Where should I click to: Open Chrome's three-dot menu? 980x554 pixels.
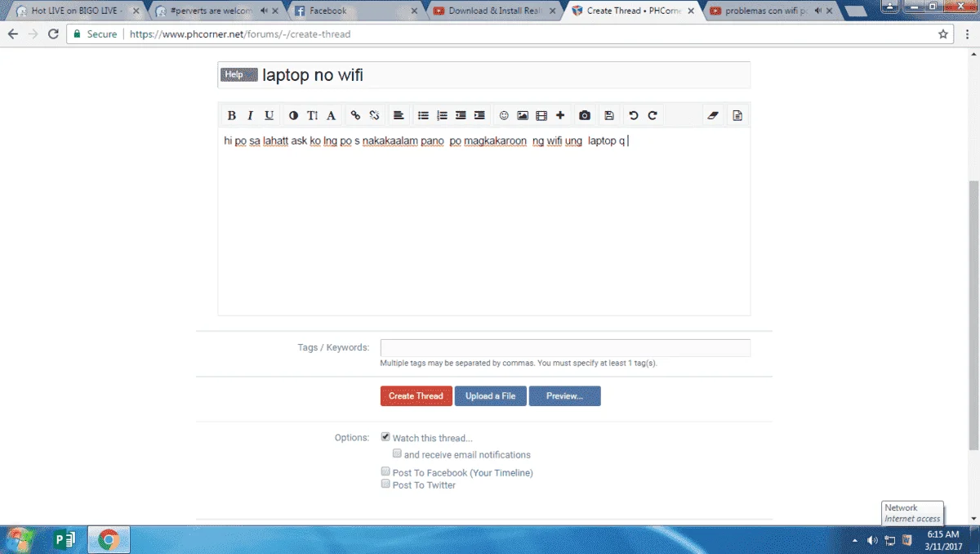968,34
